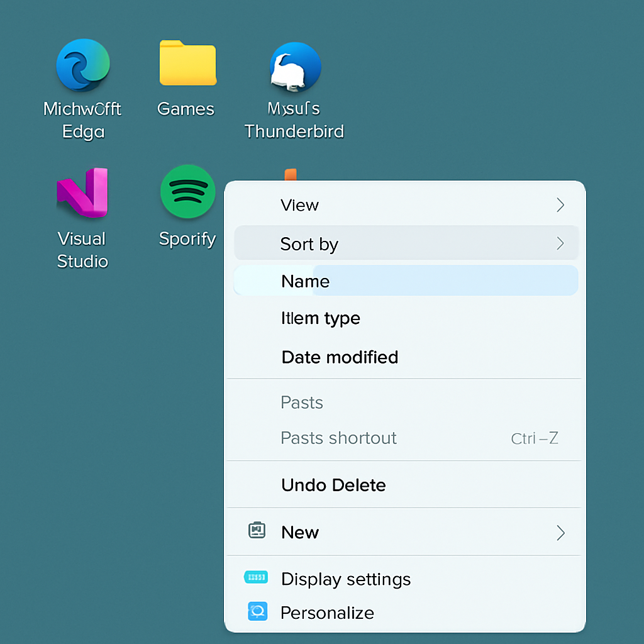Click the Visual Studio name label

point(82,250)
